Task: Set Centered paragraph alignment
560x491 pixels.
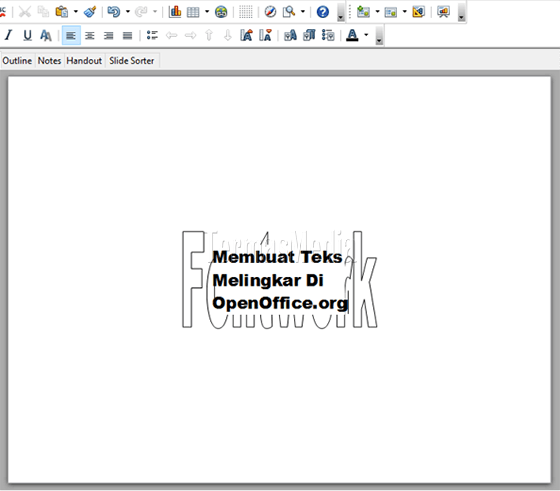Action: 90,35
